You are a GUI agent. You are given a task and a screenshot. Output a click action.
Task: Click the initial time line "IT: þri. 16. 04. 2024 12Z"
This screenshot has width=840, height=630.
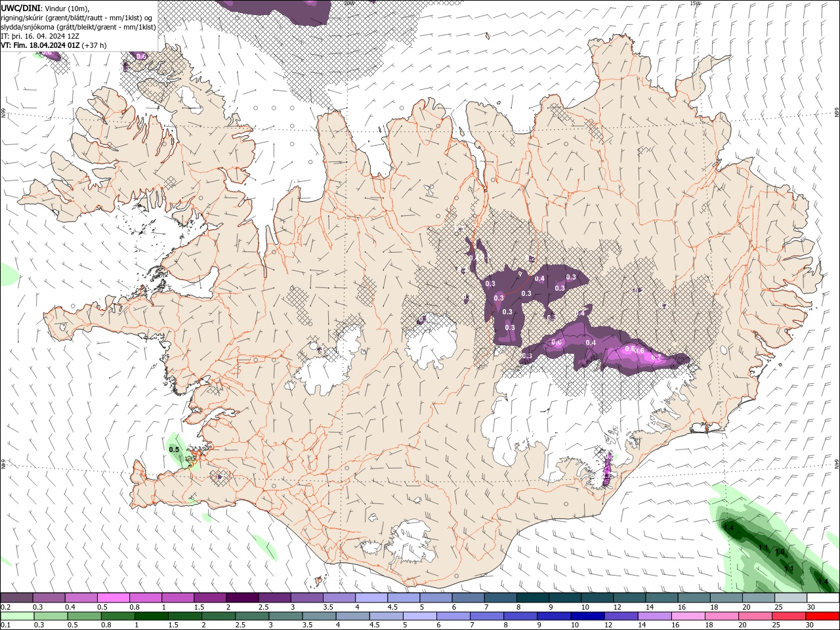pos(40,36)
